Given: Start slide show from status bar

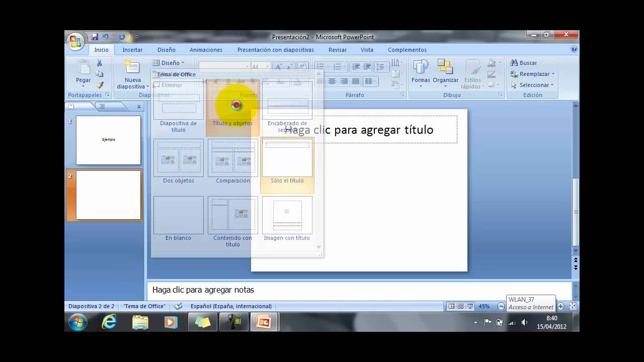Looking at the screenshot, I should 470,306.
